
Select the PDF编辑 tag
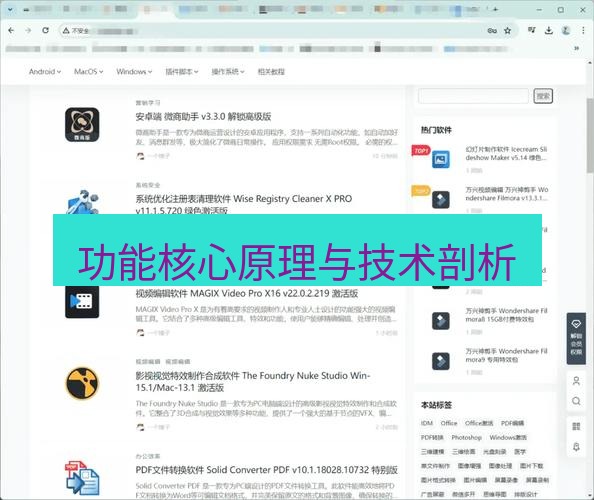[x=512, y=423]
